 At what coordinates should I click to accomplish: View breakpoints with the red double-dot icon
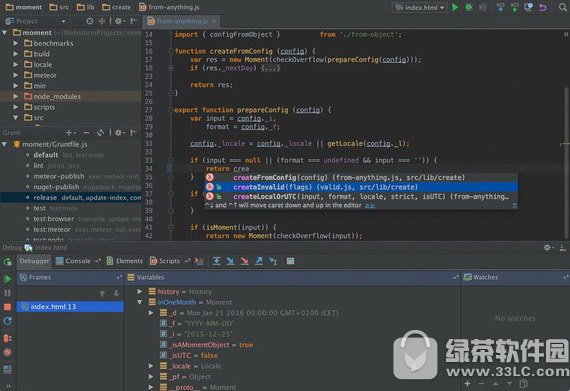click(x=7, y=338)
